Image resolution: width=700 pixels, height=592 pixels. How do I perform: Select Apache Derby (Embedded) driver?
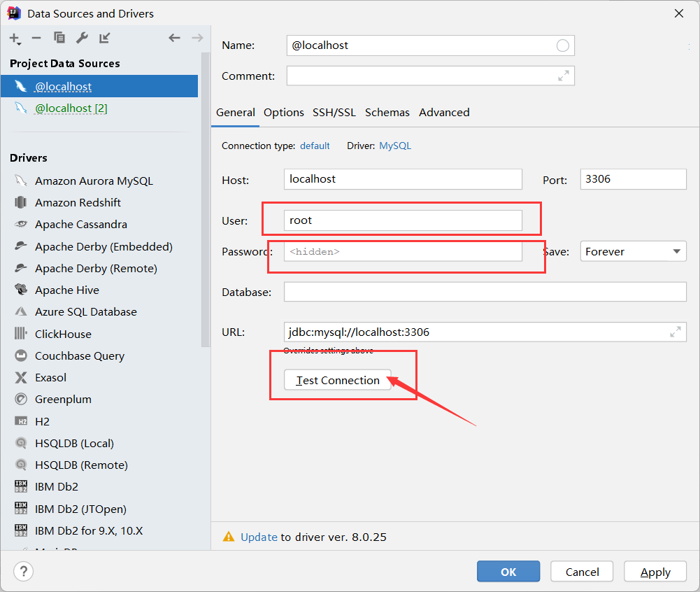point(103,246)
